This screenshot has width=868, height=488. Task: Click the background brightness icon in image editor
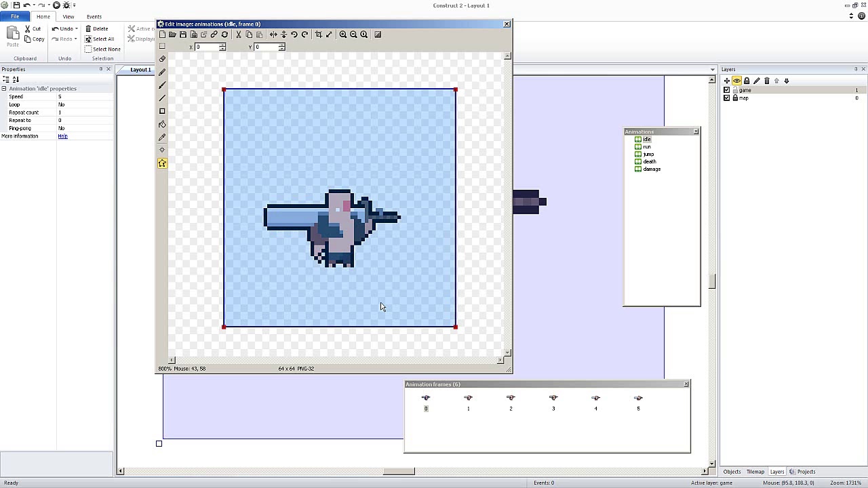click(378, 35)
